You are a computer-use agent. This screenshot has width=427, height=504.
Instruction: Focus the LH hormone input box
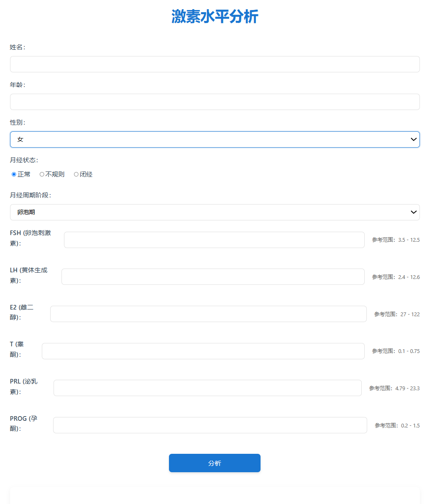[x=213, y=277]
